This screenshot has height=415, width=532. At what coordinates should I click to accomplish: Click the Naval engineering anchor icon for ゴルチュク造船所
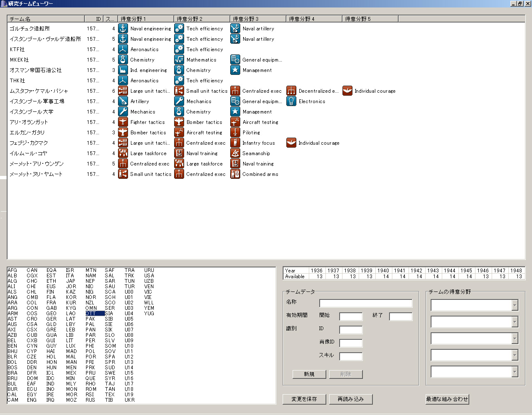[123, 28]
